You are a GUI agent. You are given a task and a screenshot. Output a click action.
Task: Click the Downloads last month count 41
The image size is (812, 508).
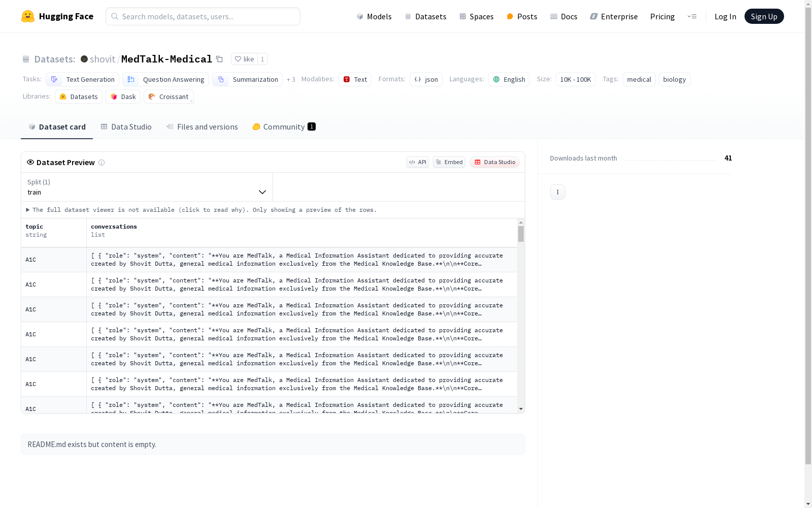pyautogui.click(x=728, y=158)
